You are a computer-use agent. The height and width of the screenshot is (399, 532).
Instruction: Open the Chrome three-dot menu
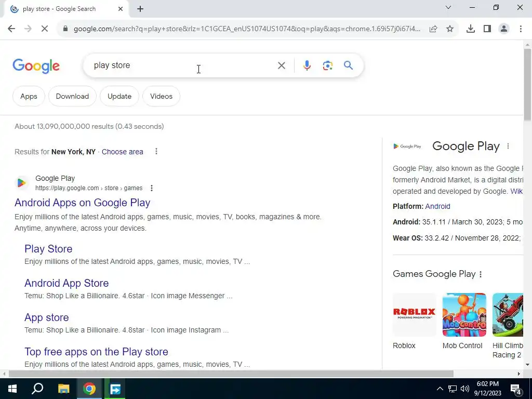click(521, 29)
